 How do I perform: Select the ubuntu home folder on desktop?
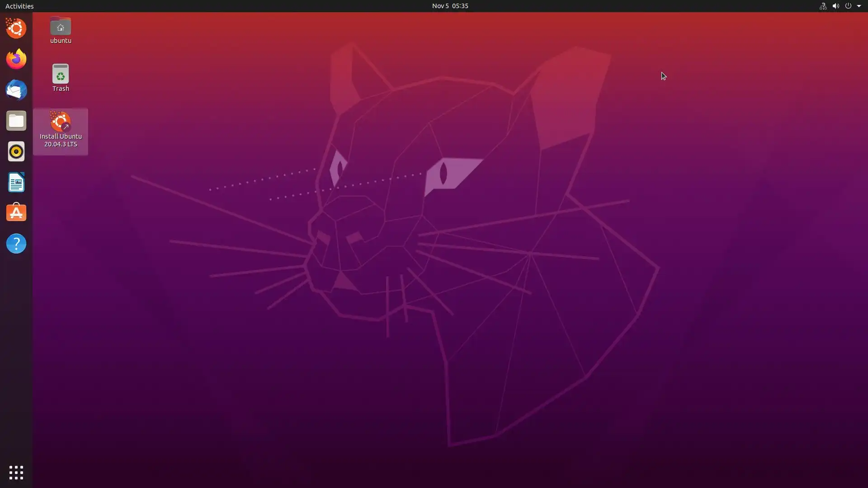coord(61,27)
